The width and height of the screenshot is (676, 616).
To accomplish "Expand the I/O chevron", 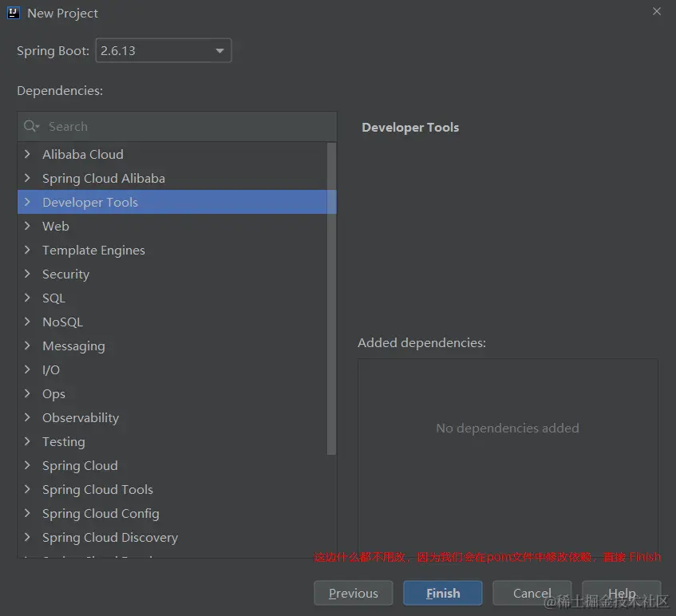I will coord(27,369).
